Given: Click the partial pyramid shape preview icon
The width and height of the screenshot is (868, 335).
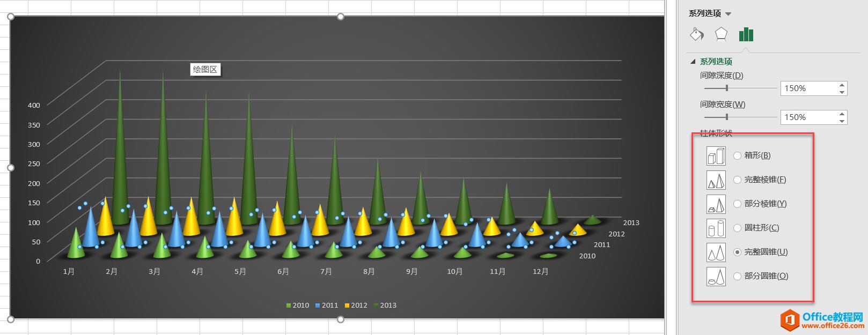Looking at the screenshot, I should 716,204.
